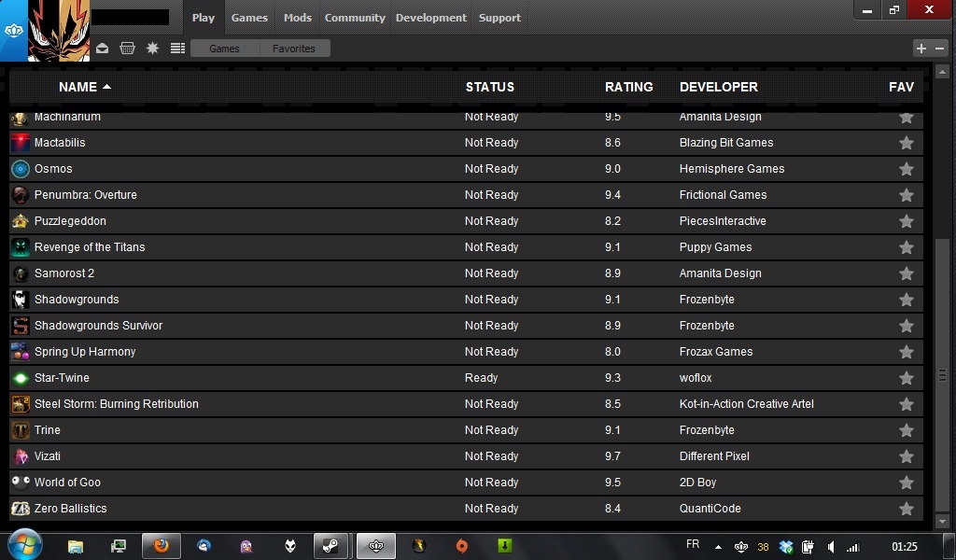The image size is (956, 560).
Task: Open the inbox messages icon
Action: [x=103, y=49]
